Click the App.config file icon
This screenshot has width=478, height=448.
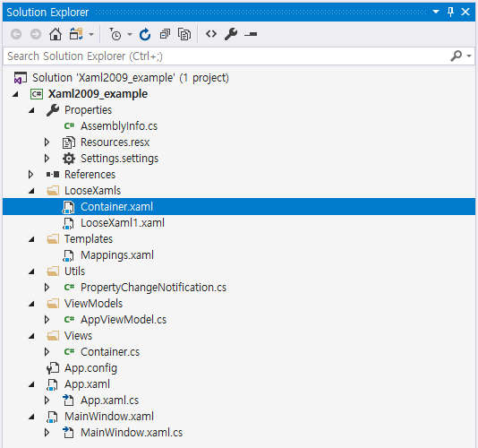pos(53,368)
